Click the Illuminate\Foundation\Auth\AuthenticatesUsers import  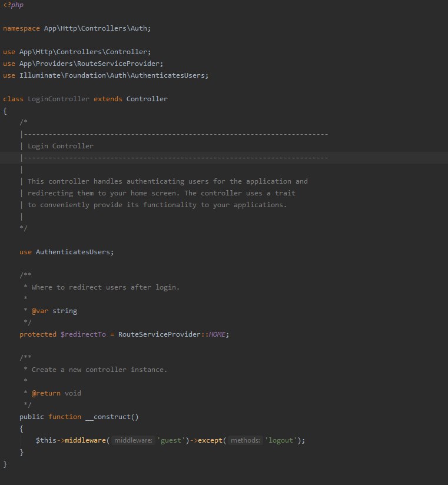point(112,75)
